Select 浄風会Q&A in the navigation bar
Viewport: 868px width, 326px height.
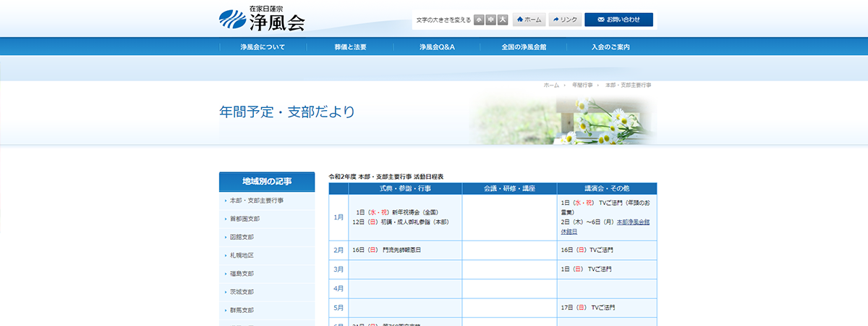pos(437,47)
